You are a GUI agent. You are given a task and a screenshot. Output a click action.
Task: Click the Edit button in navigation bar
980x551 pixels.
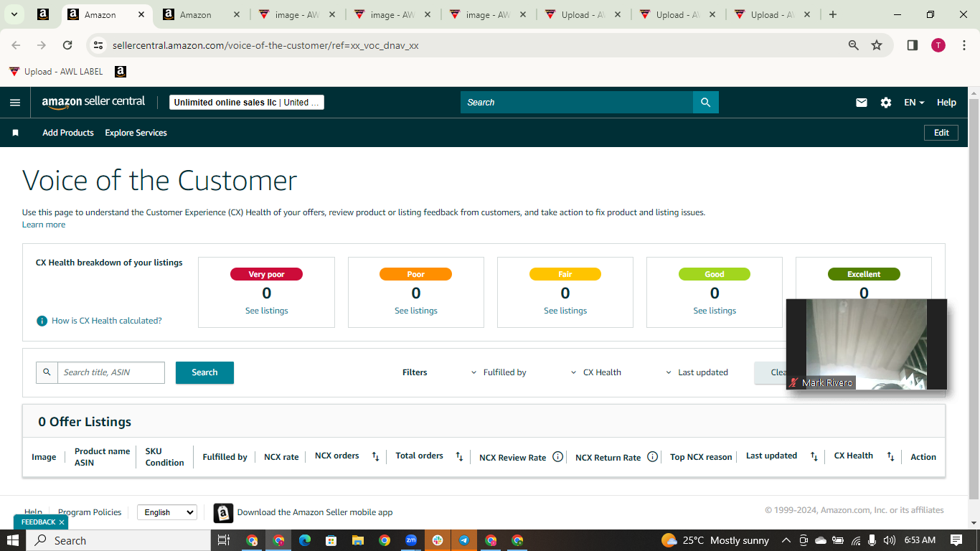tap(941, 133)
